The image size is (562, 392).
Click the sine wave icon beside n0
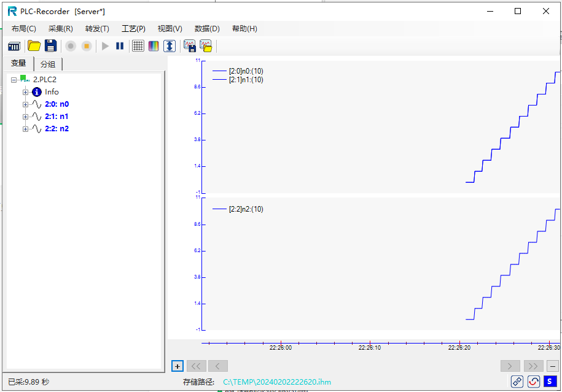[37, 104]
